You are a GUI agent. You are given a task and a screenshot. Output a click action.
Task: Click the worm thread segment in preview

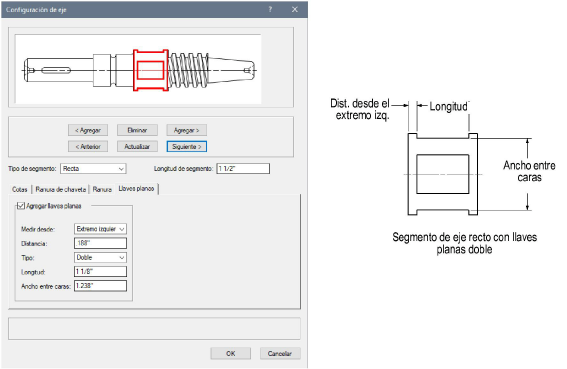tap(188, 70)
